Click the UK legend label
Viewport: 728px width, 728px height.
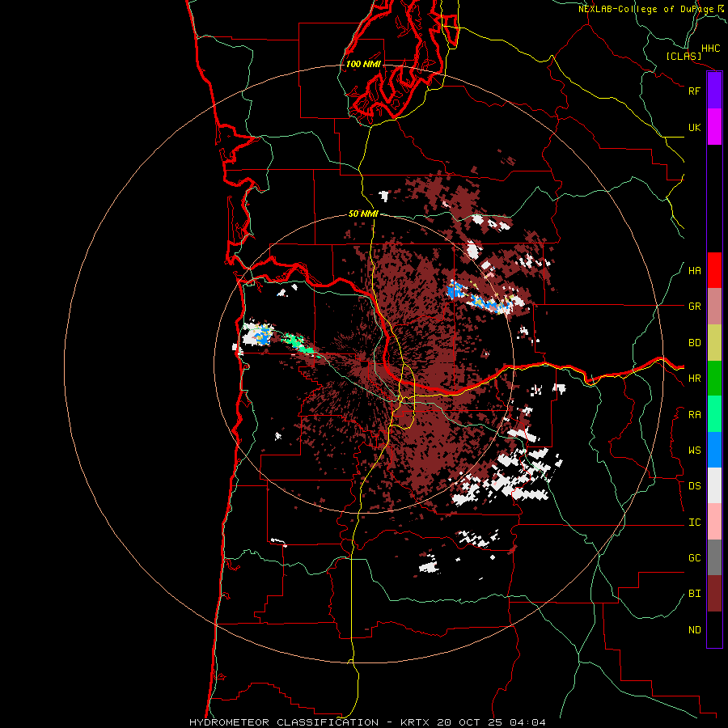pyautogui.click(x=694, y=127)
